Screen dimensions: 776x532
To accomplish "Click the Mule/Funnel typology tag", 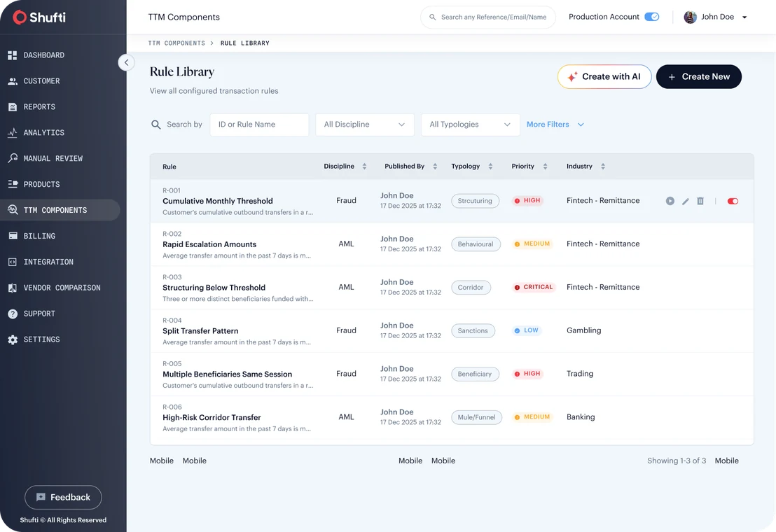I will coord(476,417).
